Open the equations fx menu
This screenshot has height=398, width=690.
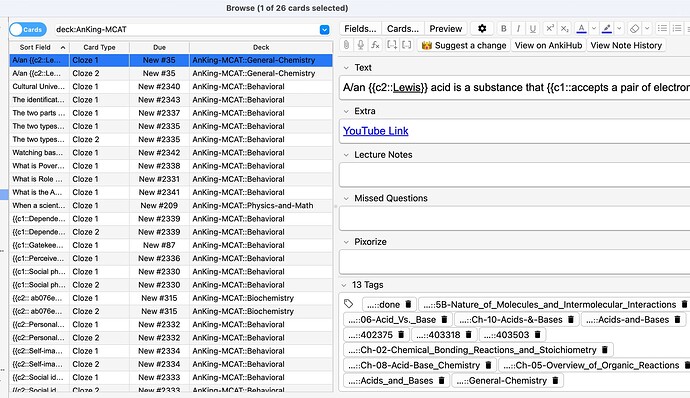coord(375,45)
